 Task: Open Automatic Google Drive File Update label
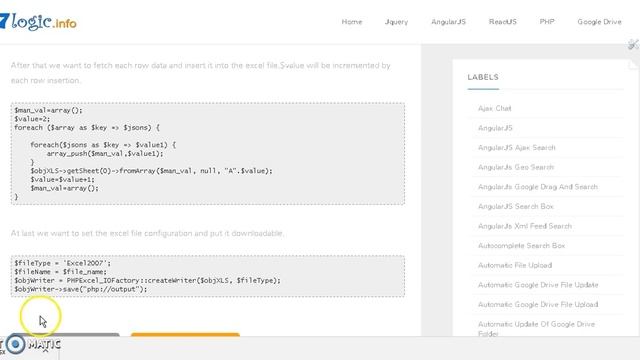pos(538,284)
